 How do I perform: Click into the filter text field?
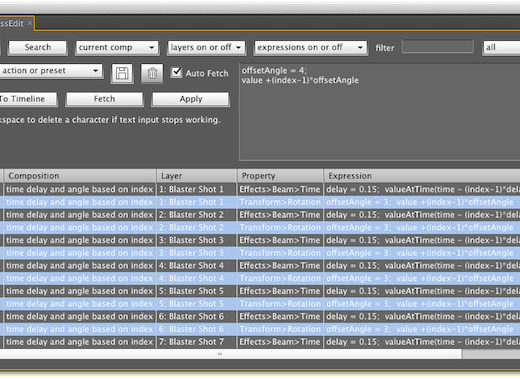point(438,47)
